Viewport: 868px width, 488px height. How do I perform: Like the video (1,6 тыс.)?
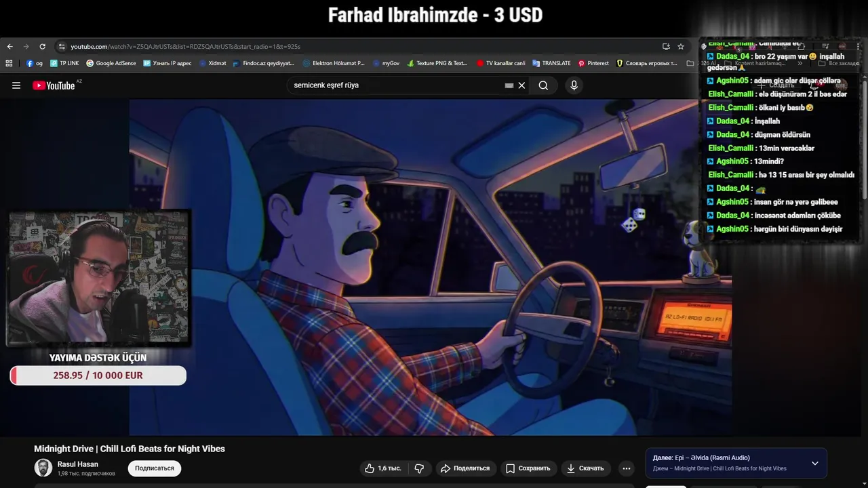coord(383,468)
